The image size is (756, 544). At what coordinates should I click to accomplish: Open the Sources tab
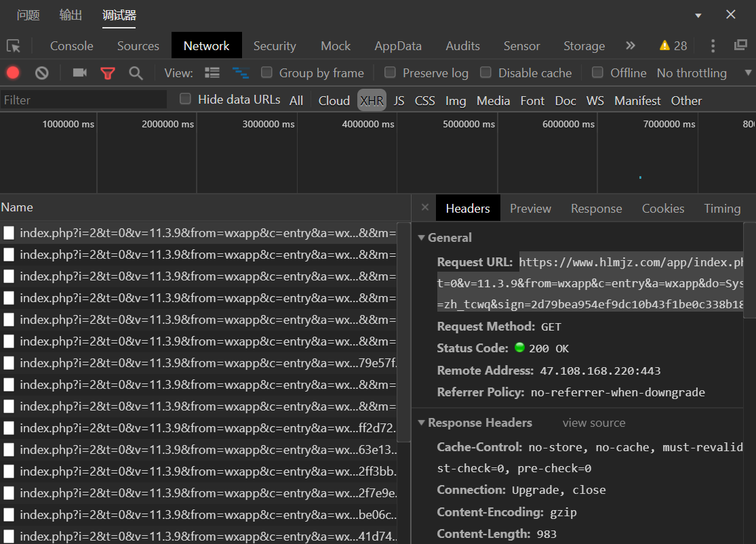click(x=138, y=46)
